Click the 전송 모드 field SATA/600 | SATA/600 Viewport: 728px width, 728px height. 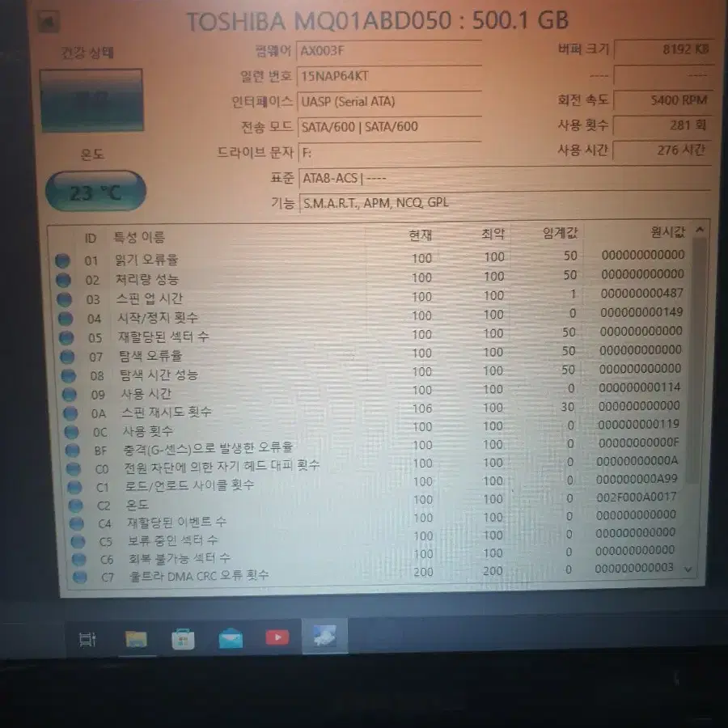389,127
